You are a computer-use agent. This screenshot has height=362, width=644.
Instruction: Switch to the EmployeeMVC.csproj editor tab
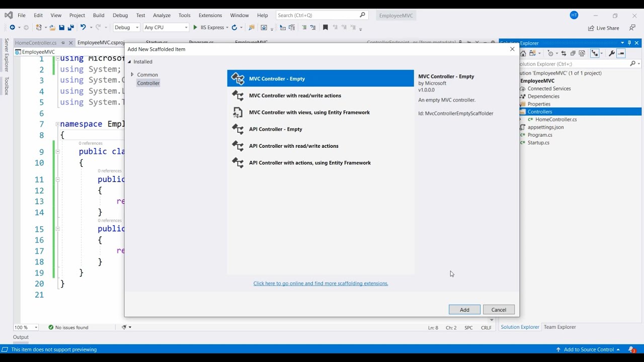click(x=101, y=43)
